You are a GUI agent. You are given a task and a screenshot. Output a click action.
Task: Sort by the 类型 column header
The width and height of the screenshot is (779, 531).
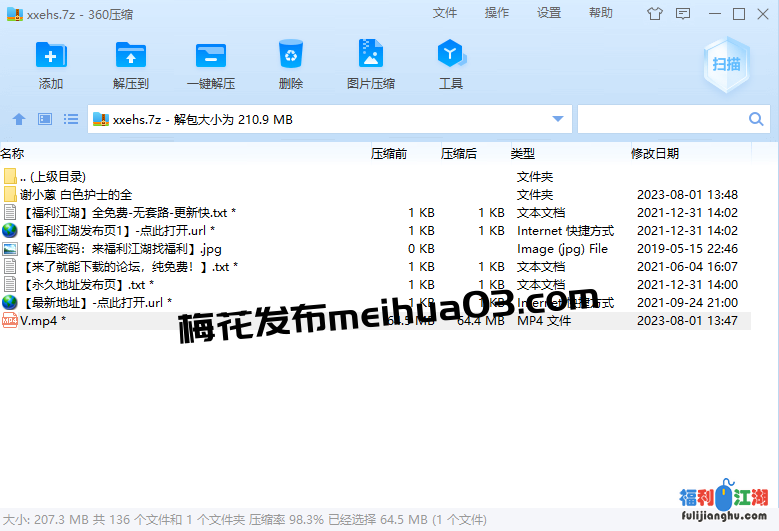pyautogui.click(x=523, y=153)
